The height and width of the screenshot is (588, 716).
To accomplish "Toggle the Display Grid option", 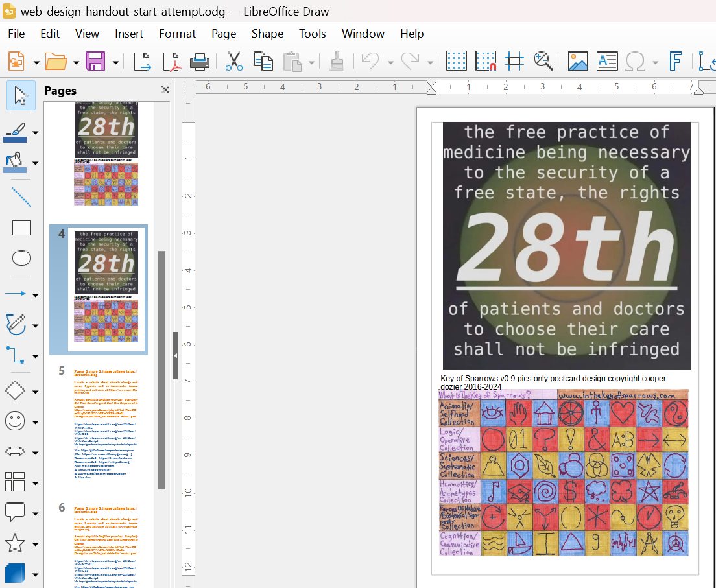I will (x=456, y=61).
